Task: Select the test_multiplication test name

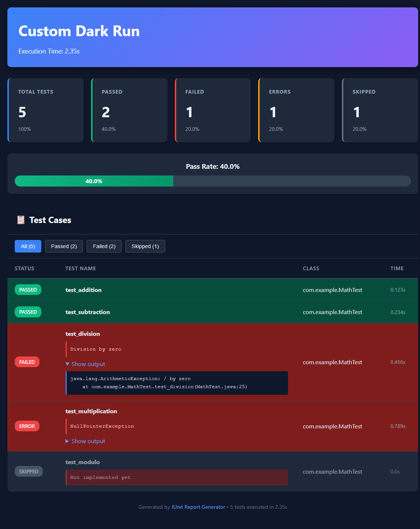Action: (91, 411)
